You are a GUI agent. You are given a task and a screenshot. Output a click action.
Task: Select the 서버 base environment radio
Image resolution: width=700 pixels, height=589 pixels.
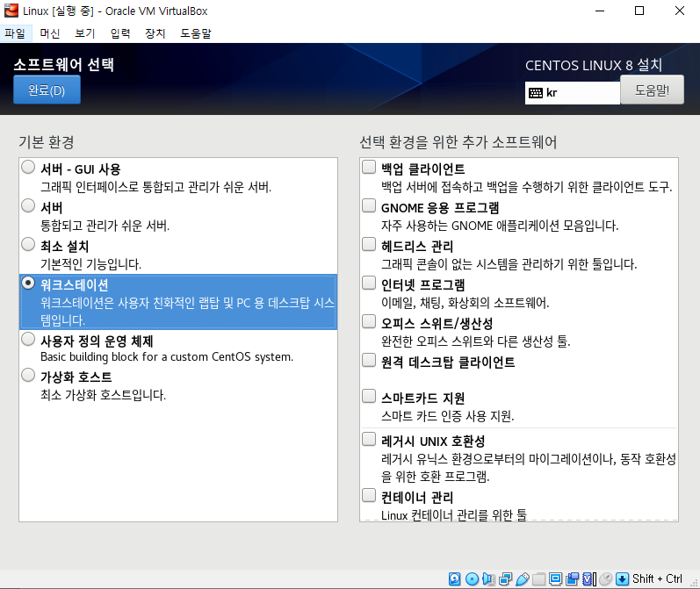click(28, 205)
